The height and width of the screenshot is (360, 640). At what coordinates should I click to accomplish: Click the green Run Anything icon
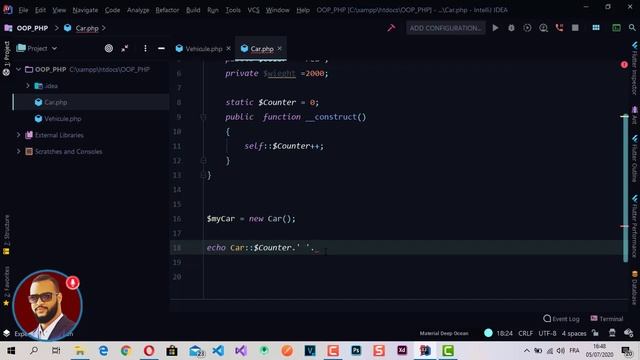(616, 28)
